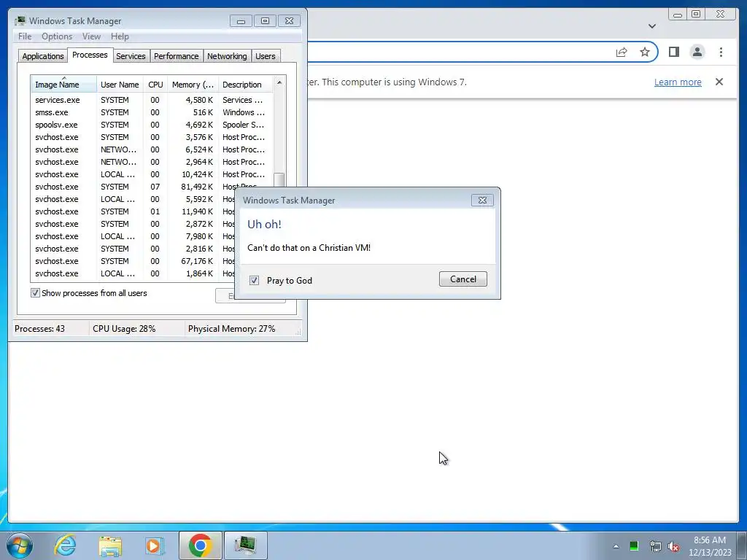Bookmark this page with the star icon

(645, 52)
